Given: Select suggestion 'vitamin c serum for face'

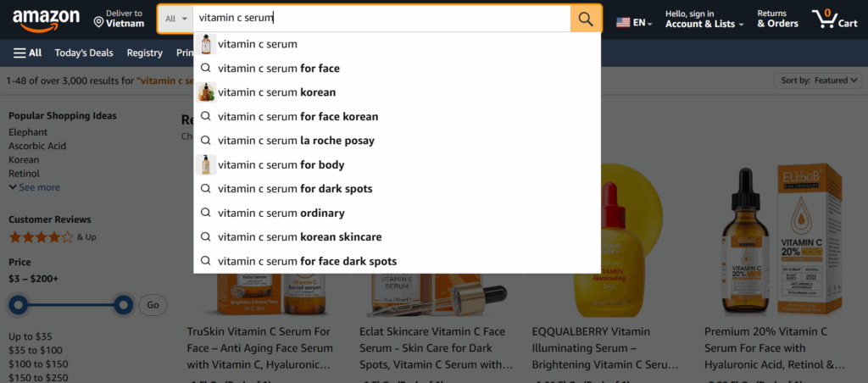Looking at the screenshot, I should point(278,68).
